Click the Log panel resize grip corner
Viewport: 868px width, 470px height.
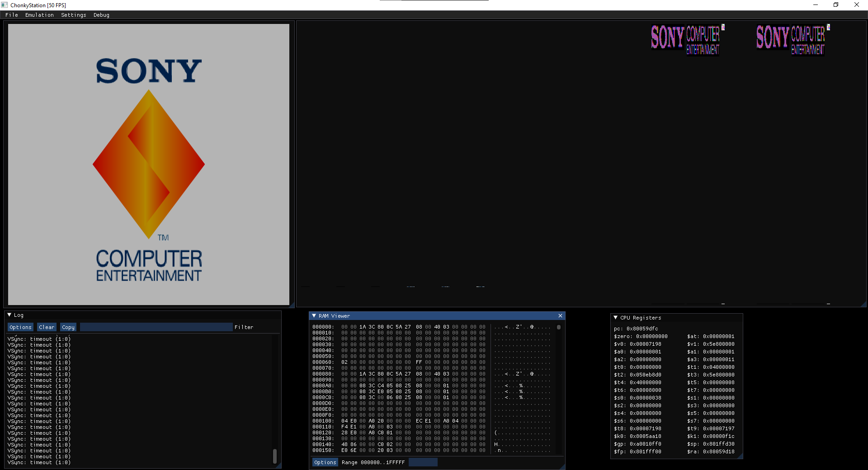[x=278, y=465]
